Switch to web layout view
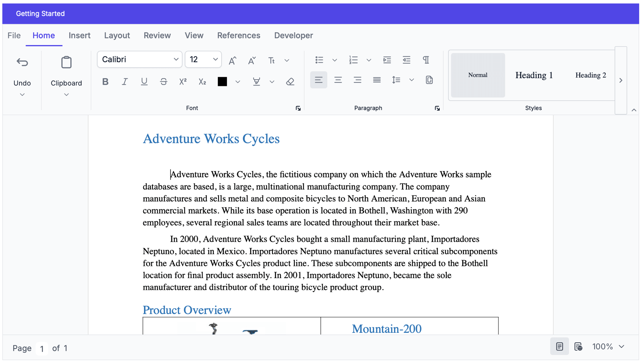Screen dimensions: 643x364 pyautogui.click(x=578, y=346)
